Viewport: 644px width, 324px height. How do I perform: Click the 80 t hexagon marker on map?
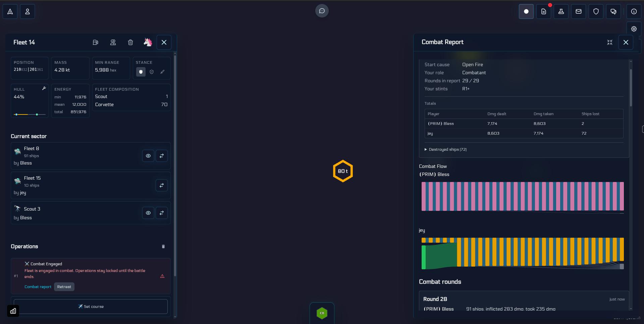343,171
